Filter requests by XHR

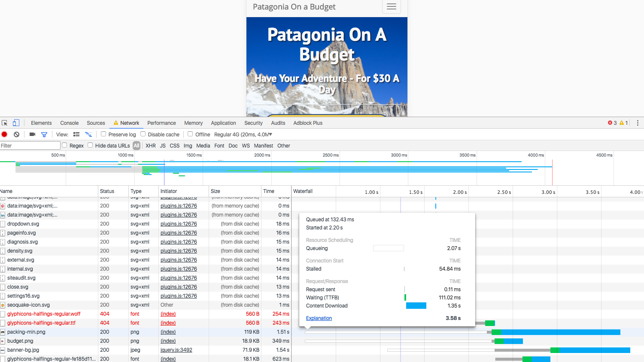pos(151,145)
